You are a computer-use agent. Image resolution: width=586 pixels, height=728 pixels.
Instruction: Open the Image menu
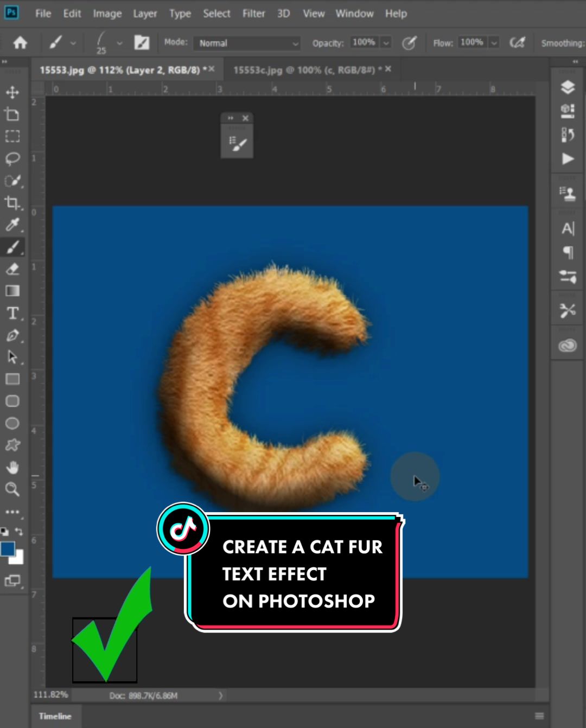pyautogui.click(x=107, y=14)
